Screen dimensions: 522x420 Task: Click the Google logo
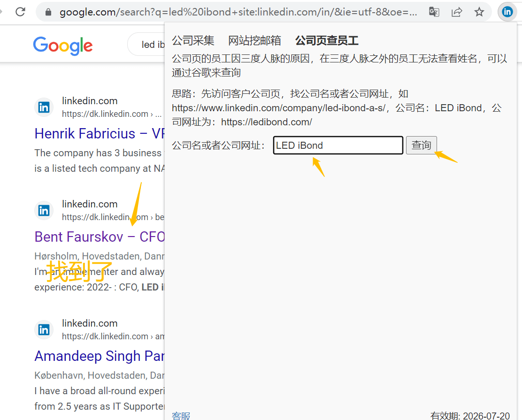click(63, 46)
